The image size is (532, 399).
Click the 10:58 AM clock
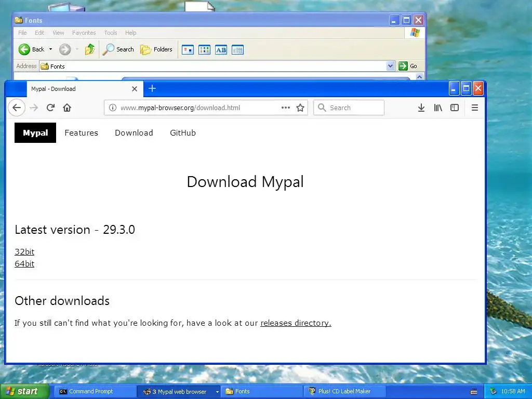click(x=513, y=392)
